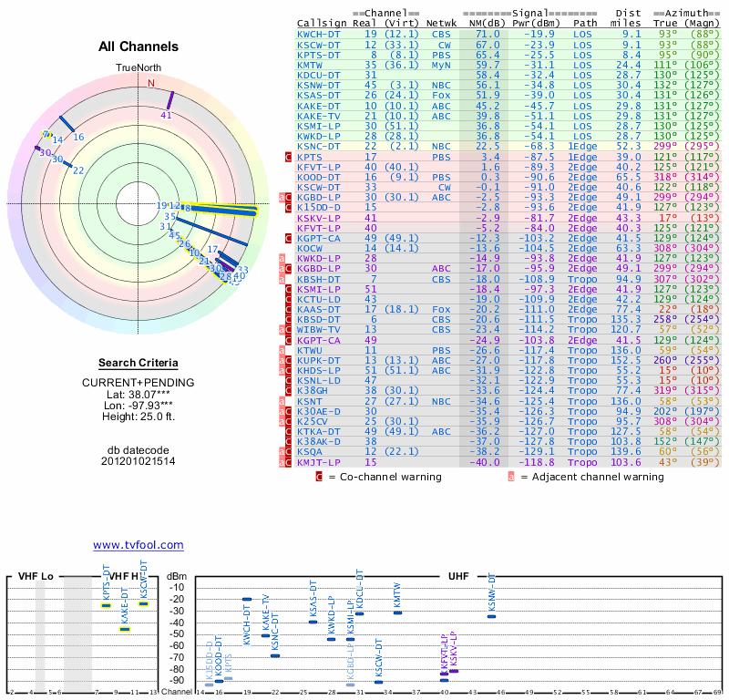The image size is (729, 700).
Task: Click the red N north marker on the radar
Action: coord(151,83)
